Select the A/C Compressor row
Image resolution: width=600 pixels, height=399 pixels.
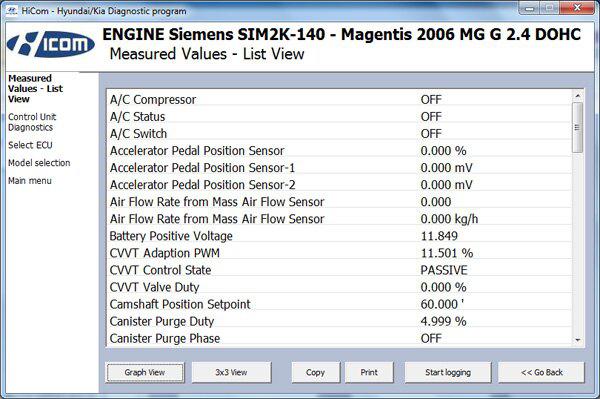339,99
